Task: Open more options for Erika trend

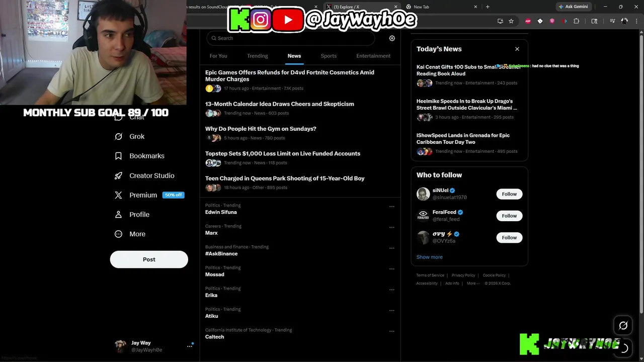Action: click(392, 290)
